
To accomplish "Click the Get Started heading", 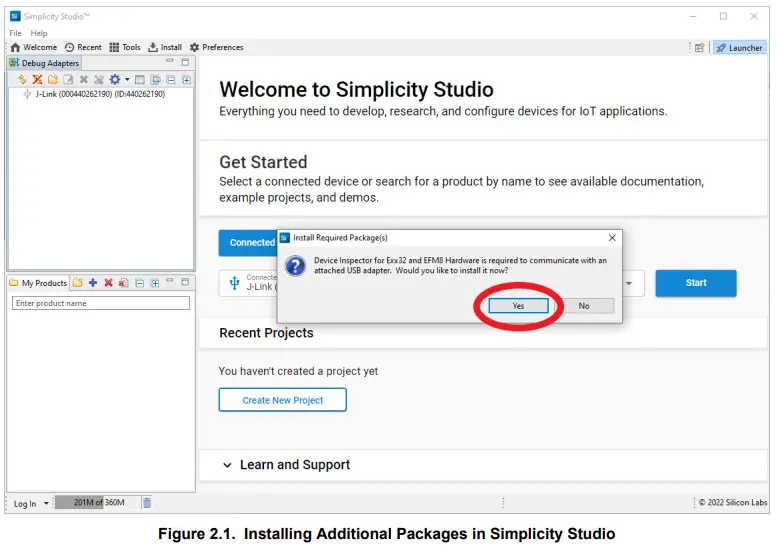I will (x=263, y=162).
